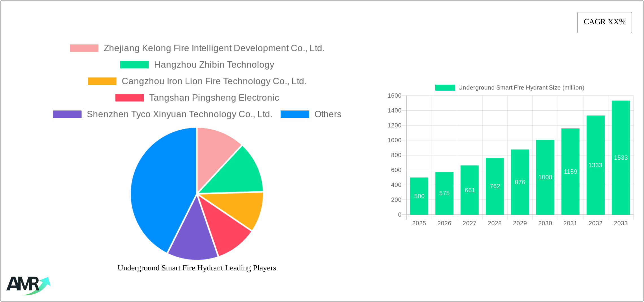Click the CAGR XX% box

tap(604, 23)
